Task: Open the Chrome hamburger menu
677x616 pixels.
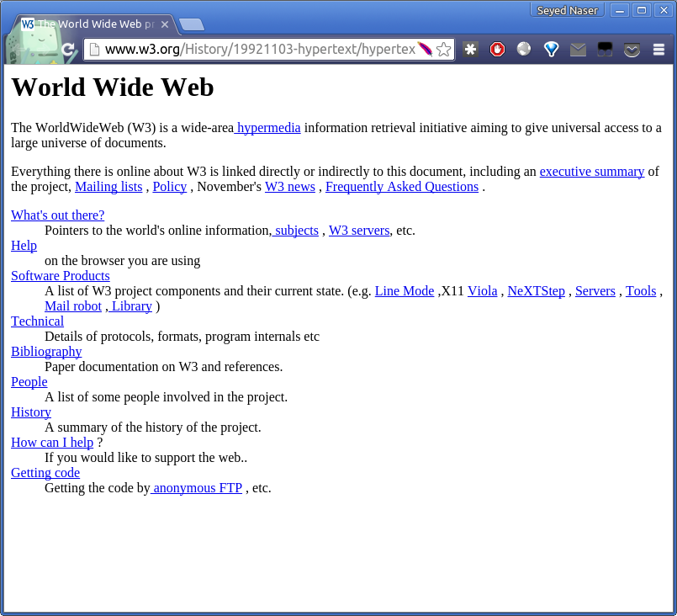Action: click(x=658, y=50)
